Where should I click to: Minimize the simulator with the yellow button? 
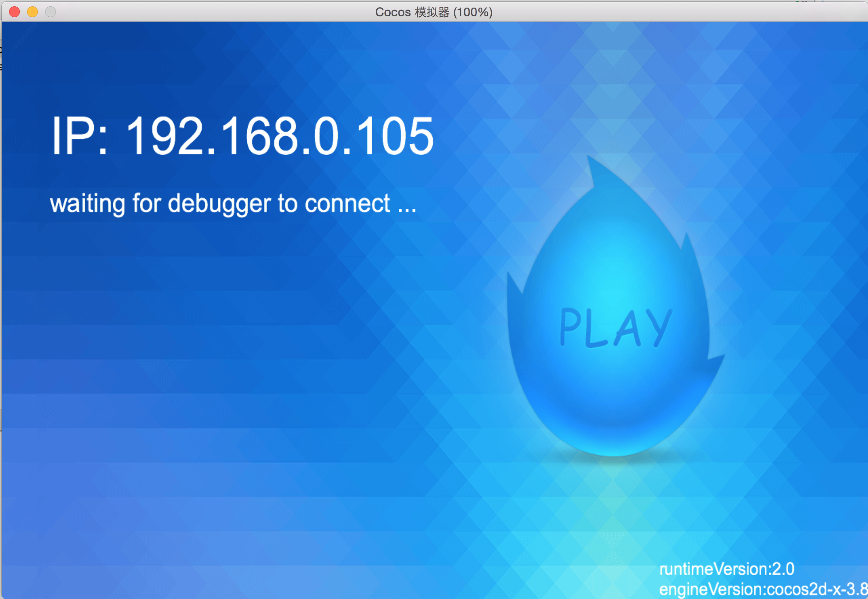pos(32,12)
